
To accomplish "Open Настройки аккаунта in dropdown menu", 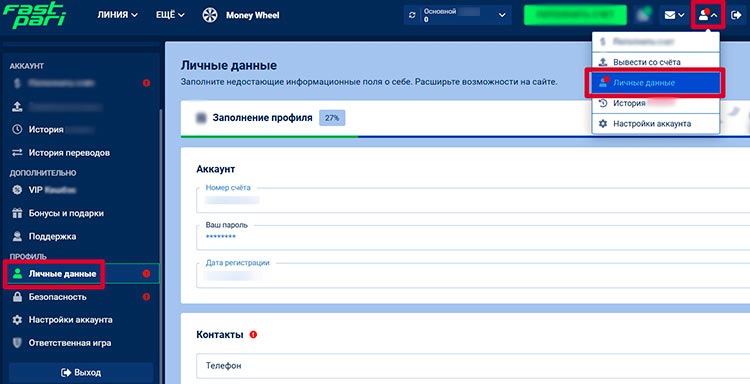I will coord(656,124).
